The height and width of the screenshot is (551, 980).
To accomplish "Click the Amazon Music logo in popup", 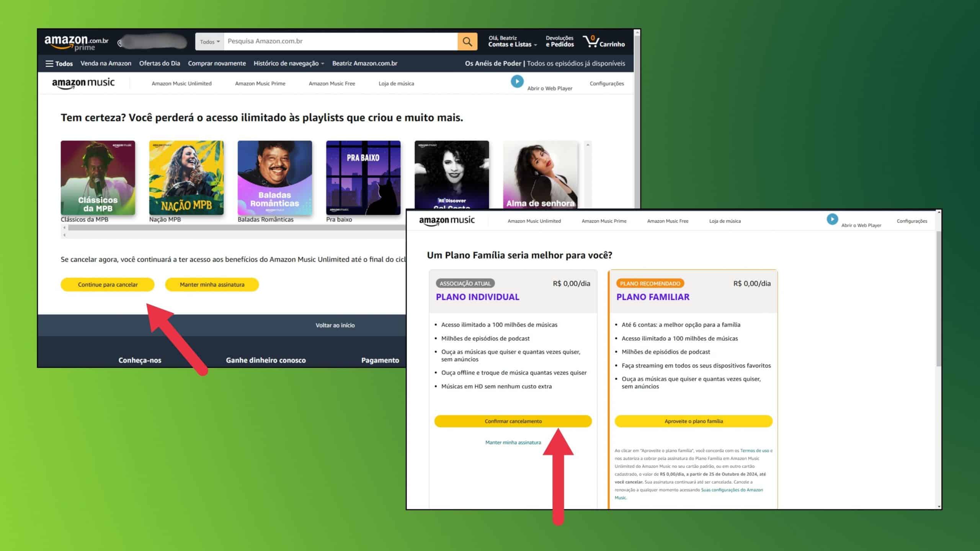I will click(446, 220).
